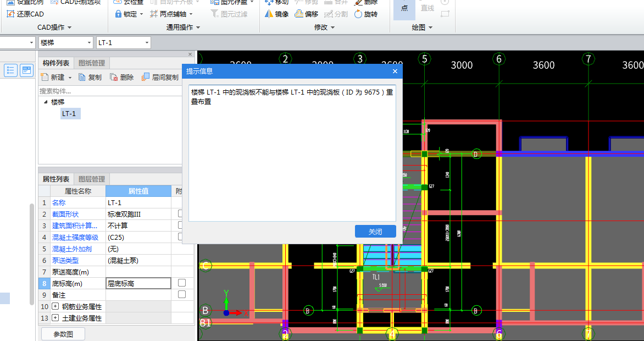The width and height of the screenshot is (644, 341).
Task: Click the TL1 label in drawing
Action: [x=376, y=277]
